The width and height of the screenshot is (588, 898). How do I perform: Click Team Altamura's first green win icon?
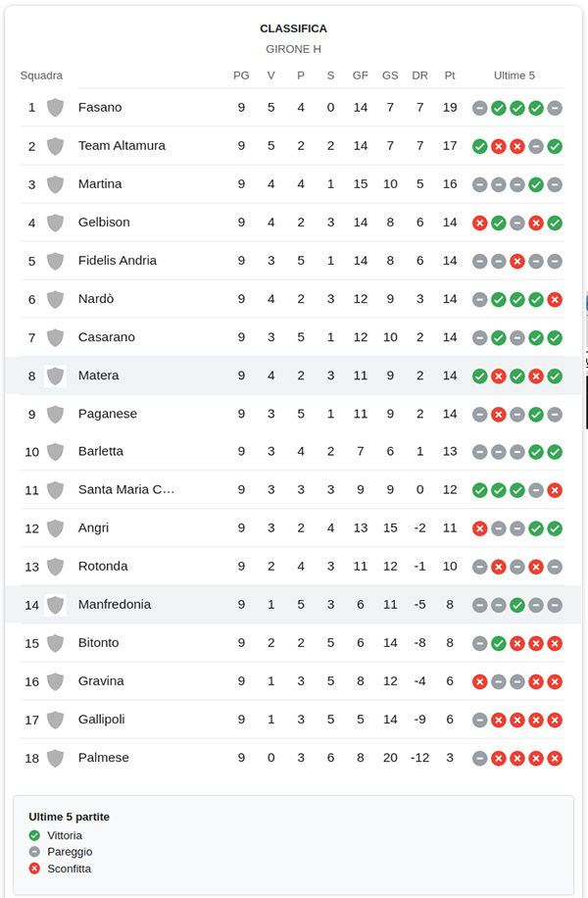click(x=480, y=147)
